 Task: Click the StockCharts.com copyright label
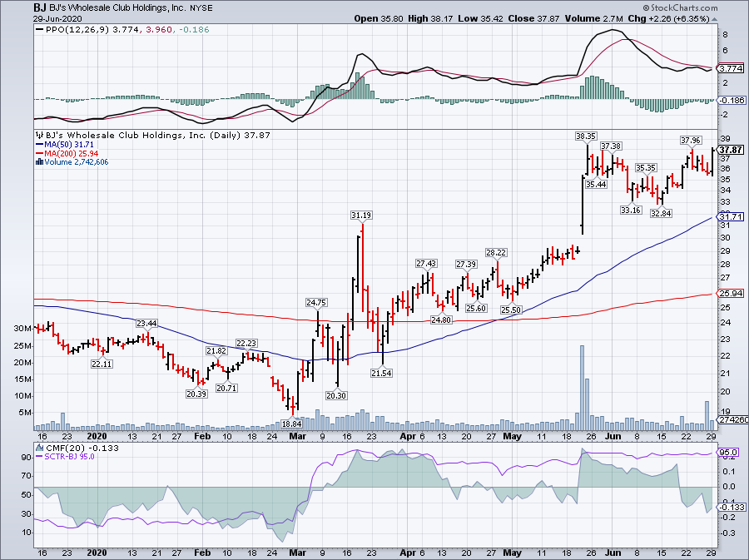coord(681,7)
